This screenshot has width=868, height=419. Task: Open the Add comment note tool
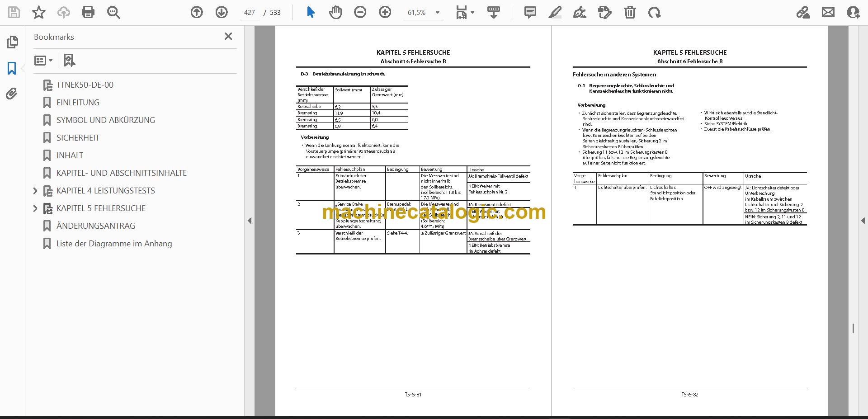pos(530,12)
